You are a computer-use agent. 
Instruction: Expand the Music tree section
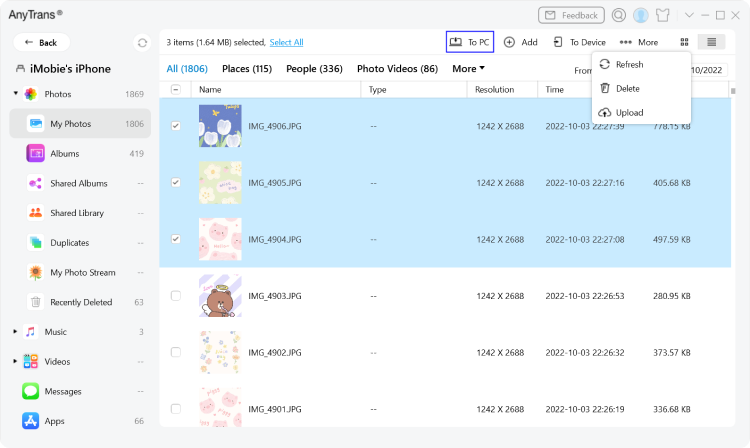tap(16, 332)
